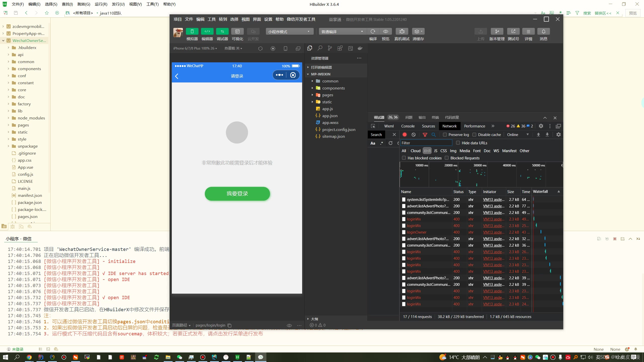Toggle the simulator (模拟器) panel button
The width and height of the screenshot is (644, 362).
pos(192,31)
